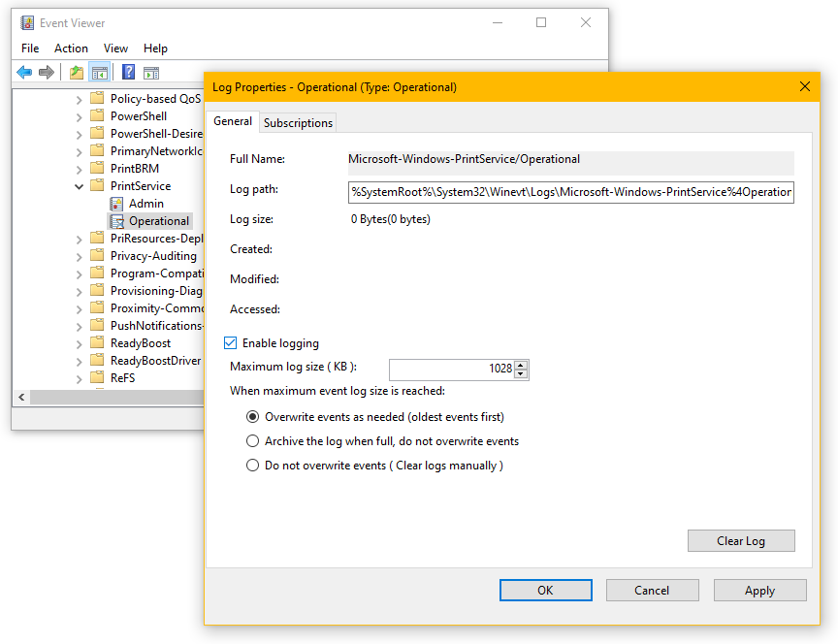The image size is (838, 644).
Task: Click the Maximum log size input field
Action: (452, 369)
